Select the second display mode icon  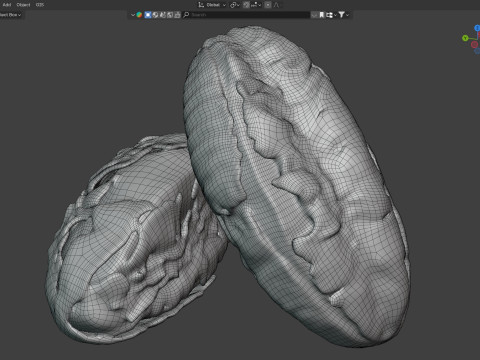coord(155,15)
